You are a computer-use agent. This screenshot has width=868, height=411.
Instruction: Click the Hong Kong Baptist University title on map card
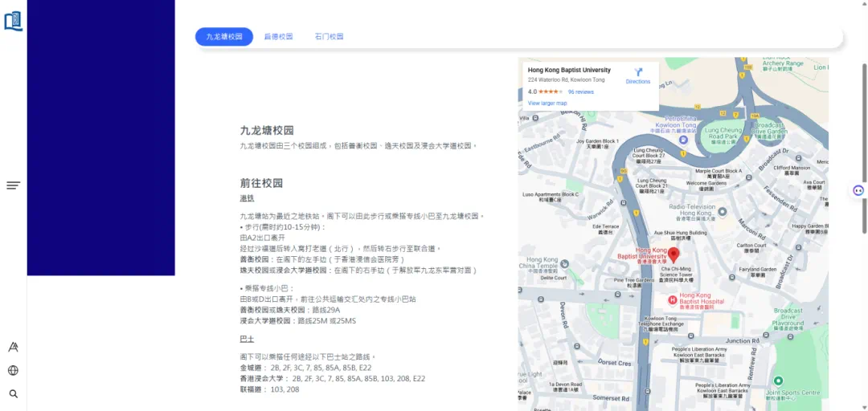(x=569, y=71)
